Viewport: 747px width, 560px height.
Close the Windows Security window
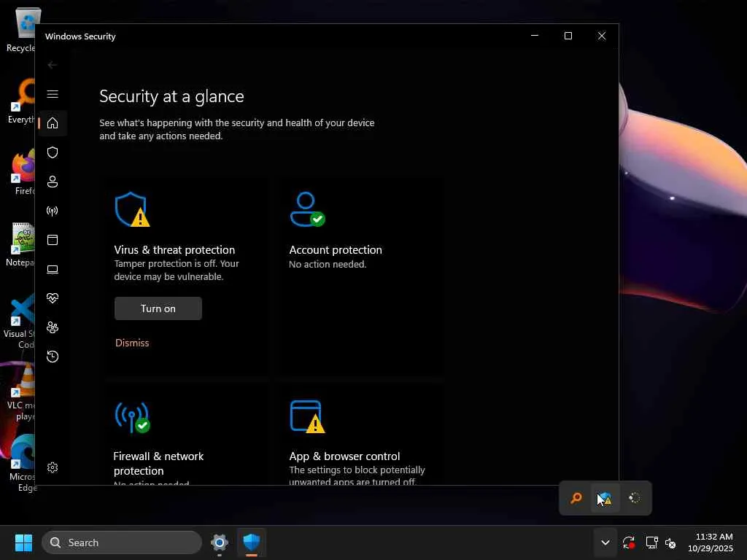[602, 36]
